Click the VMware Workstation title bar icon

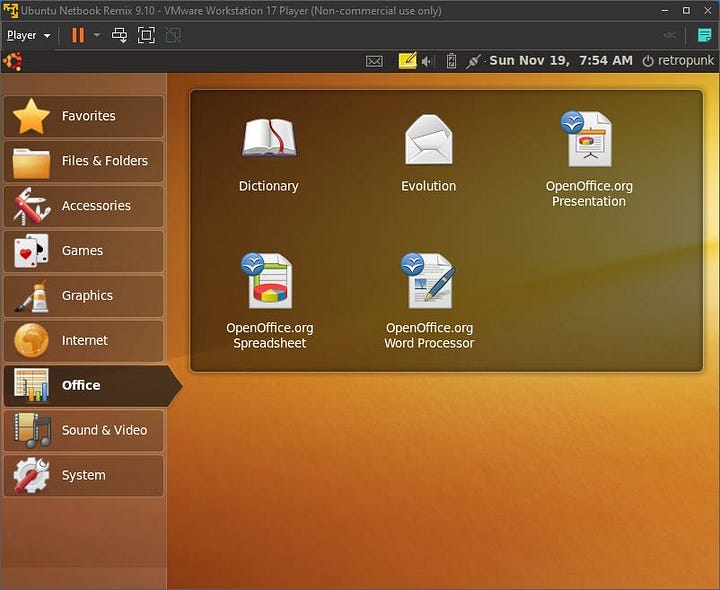pyautogui.click(x=10, y=10)
